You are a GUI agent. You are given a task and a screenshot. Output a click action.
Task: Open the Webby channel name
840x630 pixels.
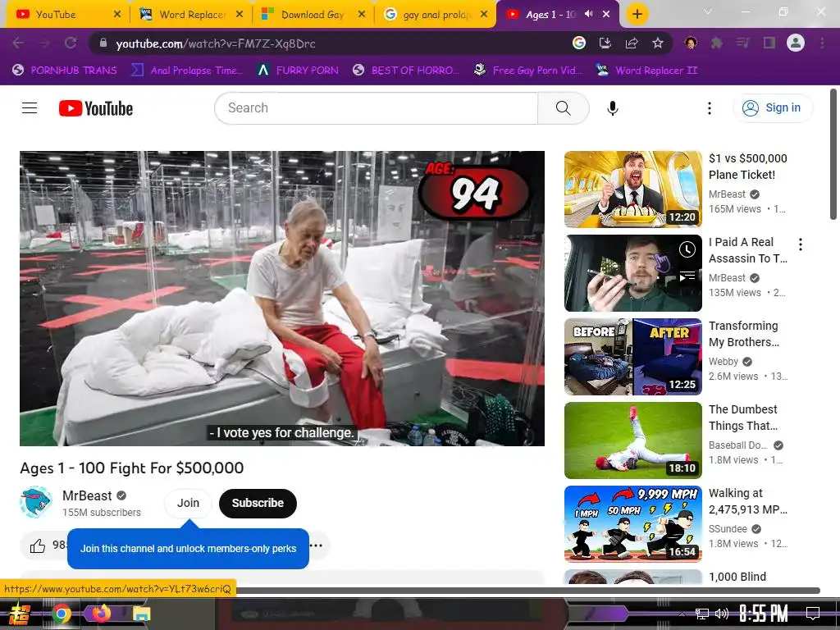(x=724, y=362)
